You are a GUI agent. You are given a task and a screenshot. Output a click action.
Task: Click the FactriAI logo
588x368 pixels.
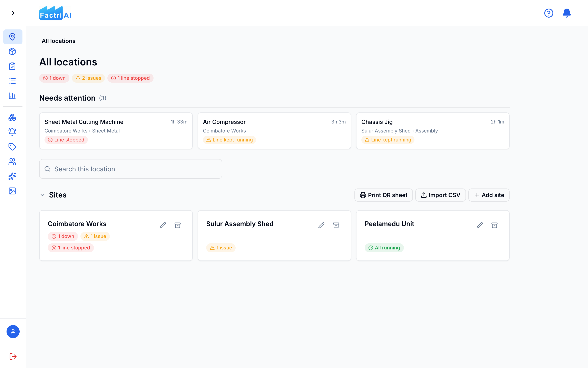tap(55, 13)
